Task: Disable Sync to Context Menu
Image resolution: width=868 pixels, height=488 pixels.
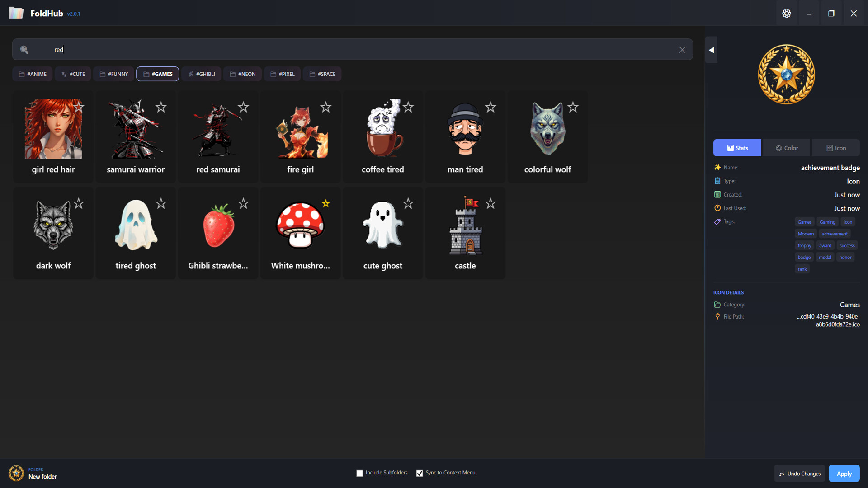Action: pos(419,473)
